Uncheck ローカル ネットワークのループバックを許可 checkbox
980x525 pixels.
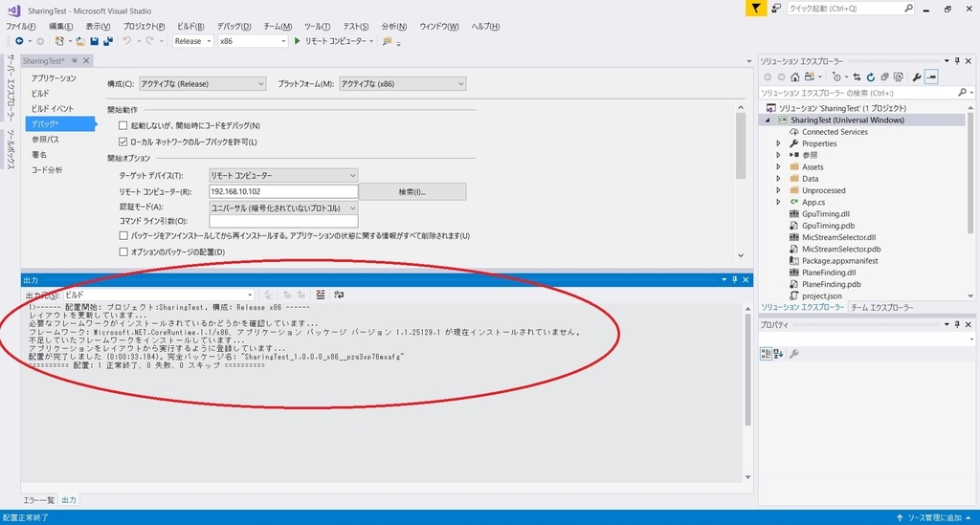click(x=123, y=142)
